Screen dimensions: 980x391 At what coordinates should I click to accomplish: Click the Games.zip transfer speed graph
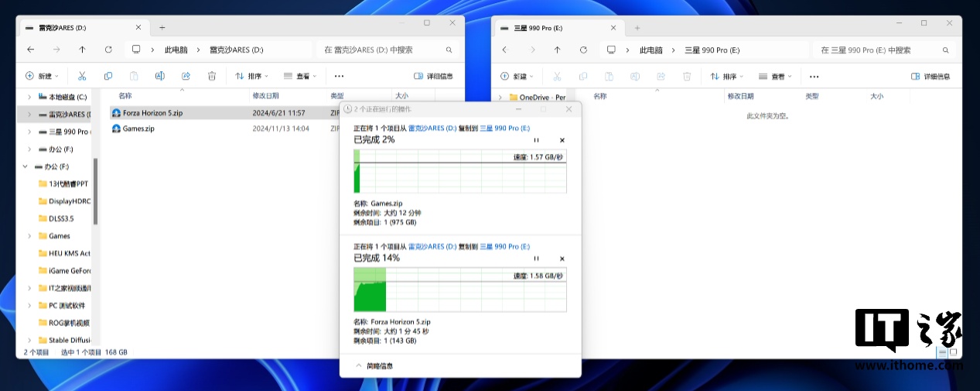459,172
